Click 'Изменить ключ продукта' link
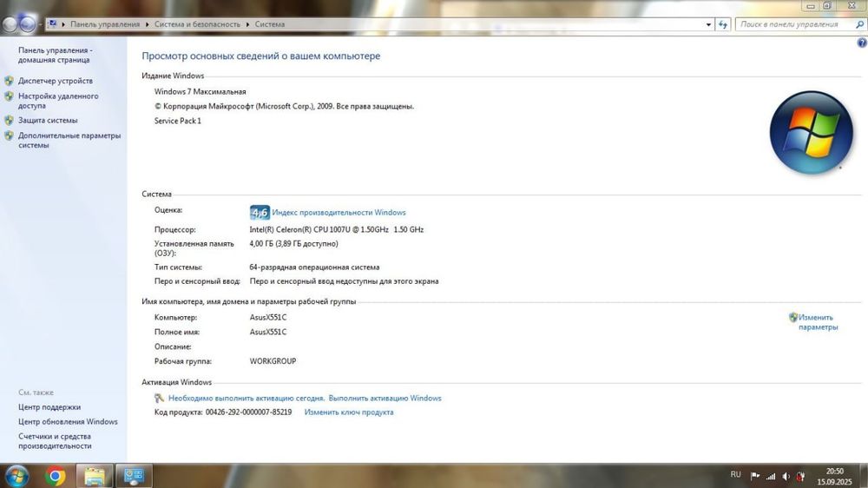This screenshot has height=488, width=868. click(x=349, y=412)
